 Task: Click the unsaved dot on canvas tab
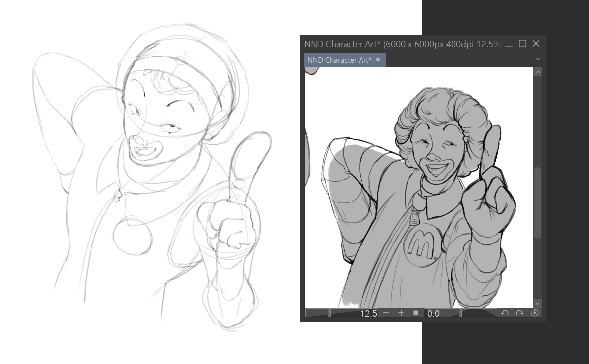(x=378, y=60)
